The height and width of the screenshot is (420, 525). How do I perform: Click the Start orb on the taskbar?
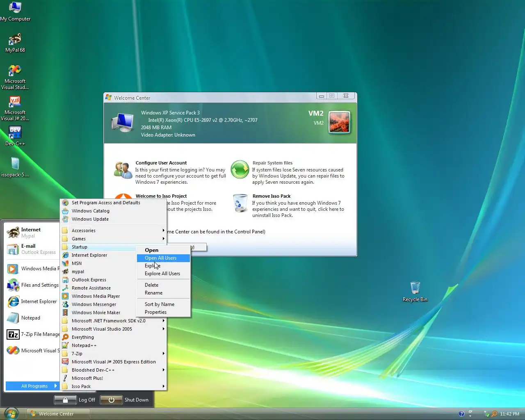[11, 413]
